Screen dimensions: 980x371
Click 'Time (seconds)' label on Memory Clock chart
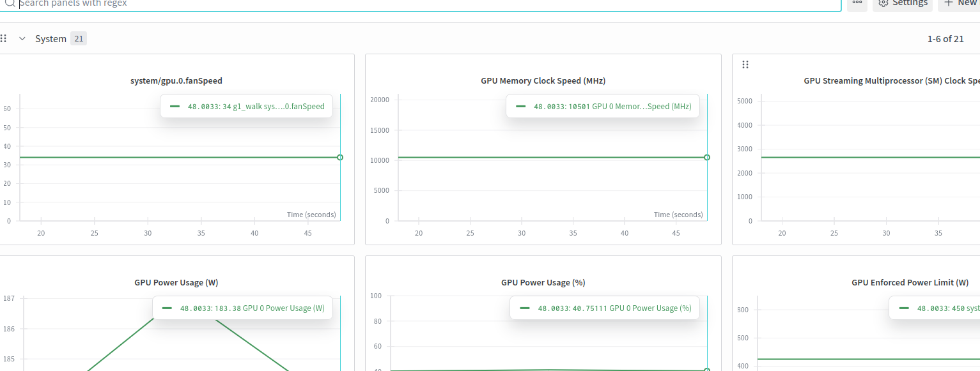678,215
